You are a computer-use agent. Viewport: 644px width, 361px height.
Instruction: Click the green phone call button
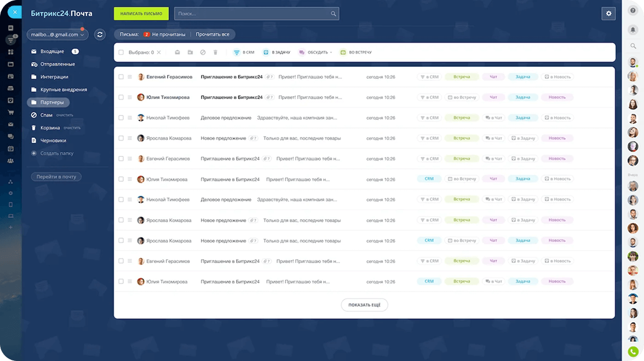click(x=633, y=352)
